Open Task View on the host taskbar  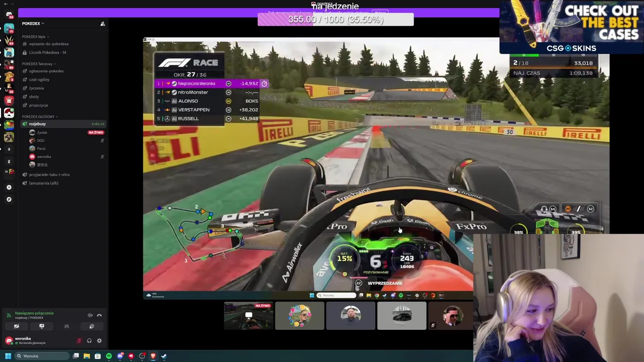click(76, 356)
